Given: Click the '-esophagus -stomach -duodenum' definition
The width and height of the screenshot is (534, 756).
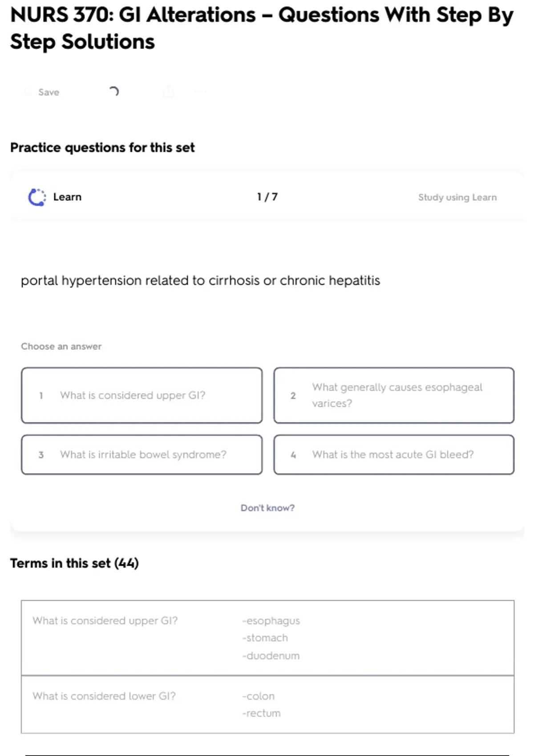Looking at the screenshot, I should tap(271, 638).
